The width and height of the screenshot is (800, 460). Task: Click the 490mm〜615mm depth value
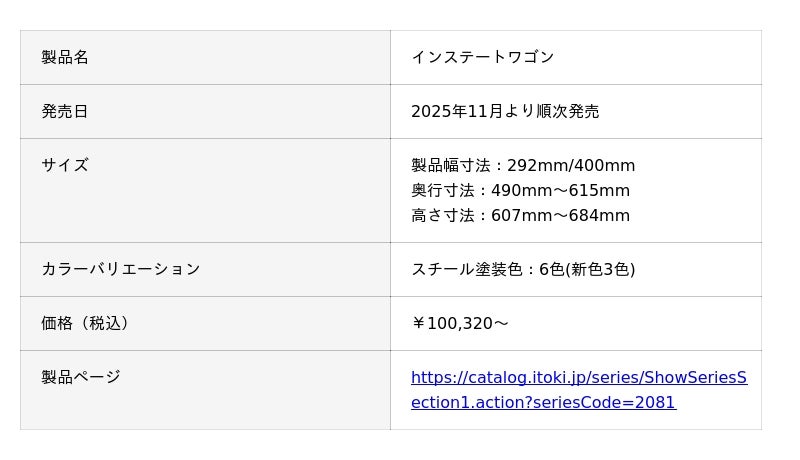(560, 191)
